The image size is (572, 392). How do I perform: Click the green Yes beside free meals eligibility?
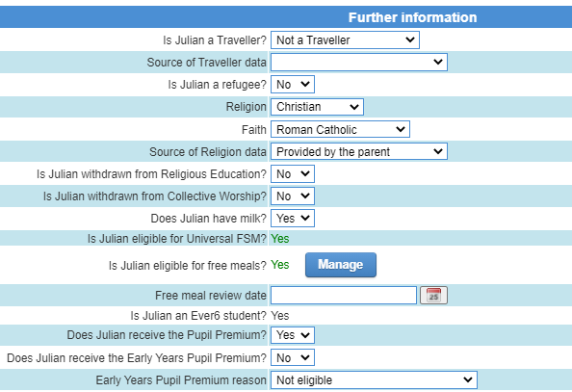tap(280, 265)
